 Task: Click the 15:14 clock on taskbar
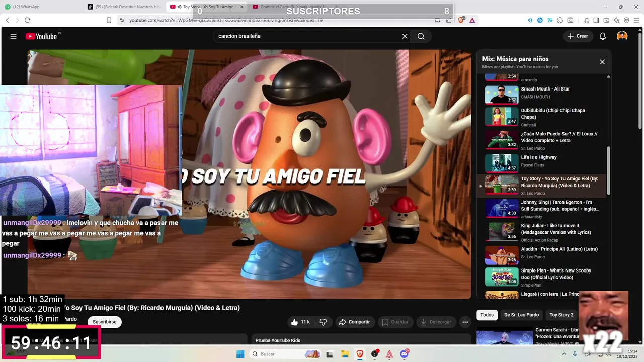pos(632,351)
